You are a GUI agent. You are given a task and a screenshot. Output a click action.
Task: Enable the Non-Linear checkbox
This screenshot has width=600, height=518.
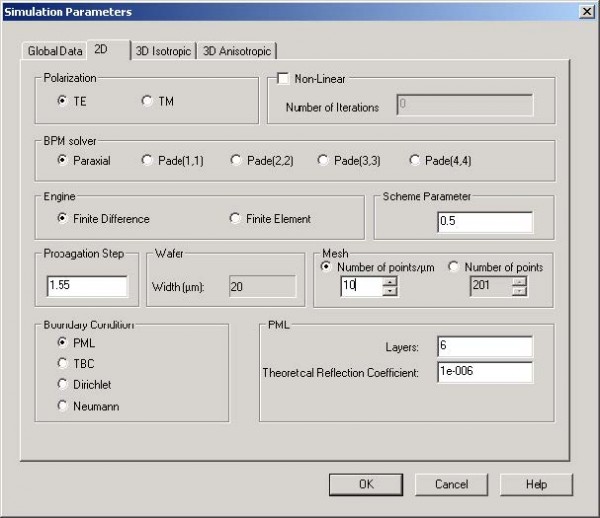[x=283, y=78]
